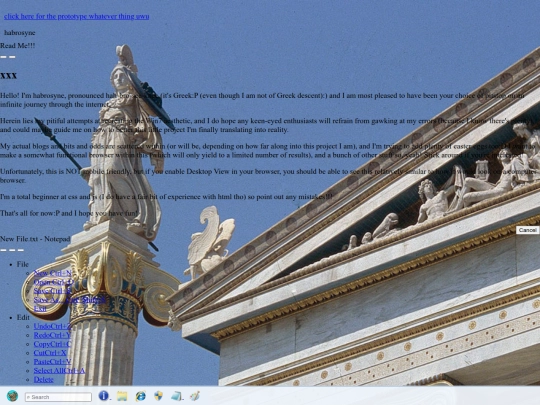This screenshot has width=540, height=405.
Task: Select Redo Ctrl+Y in Edit menu
Action: point(52,335)
